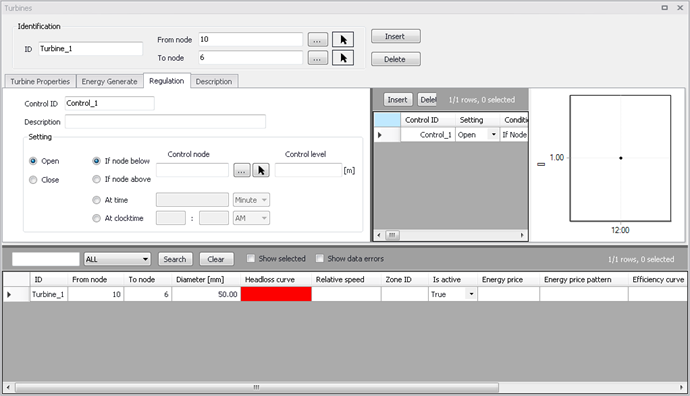
Task: Choose the At clocktime condition
Action: coord(96,218)
